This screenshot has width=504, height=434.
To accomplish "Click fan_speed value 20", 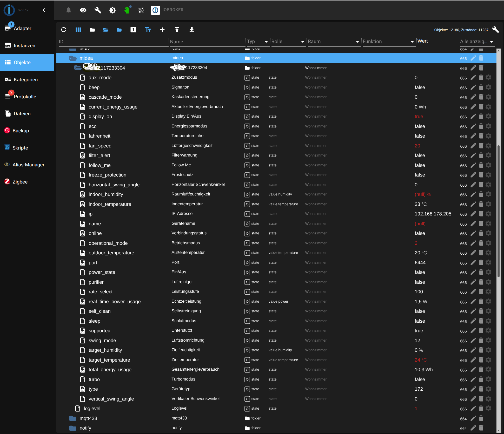I will 417,146.
